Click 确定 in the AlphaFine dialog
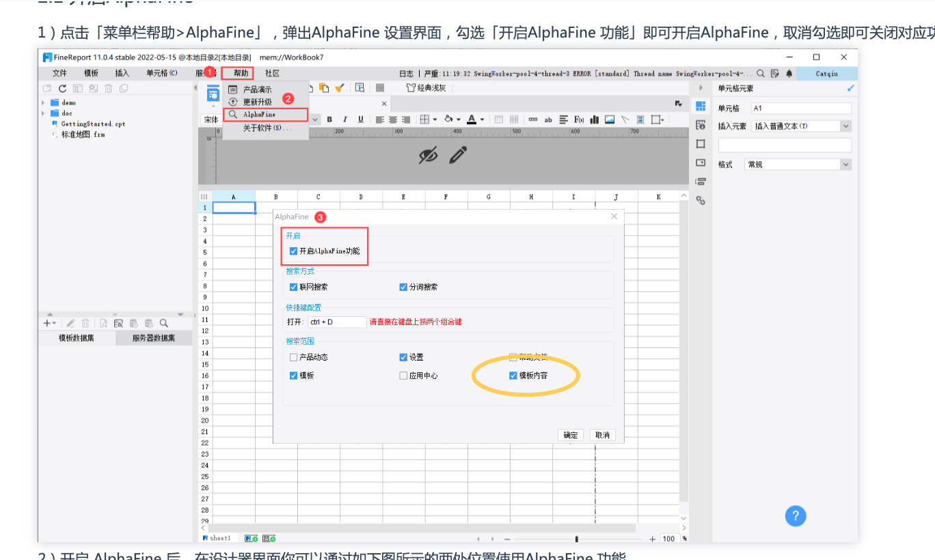Image resolution: width=935 pixels, height=560 pixels. [571, 435]
